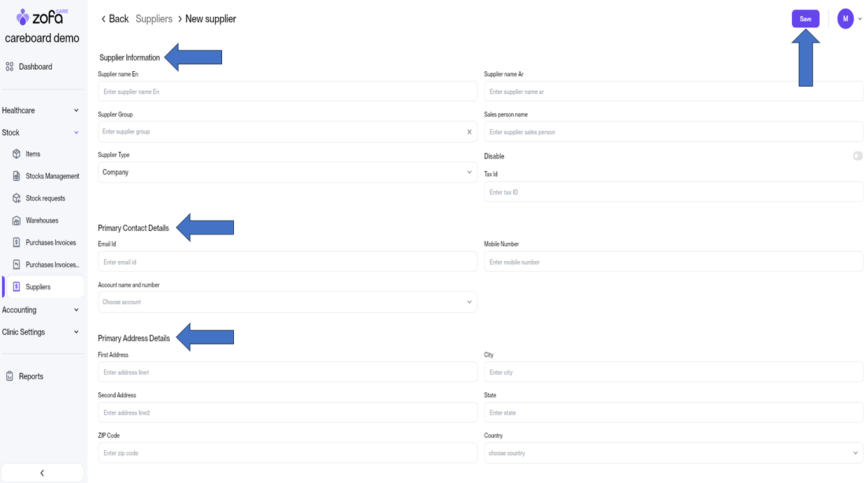
Task: Open the Account name and number dropdown
Action: (287, 302)
